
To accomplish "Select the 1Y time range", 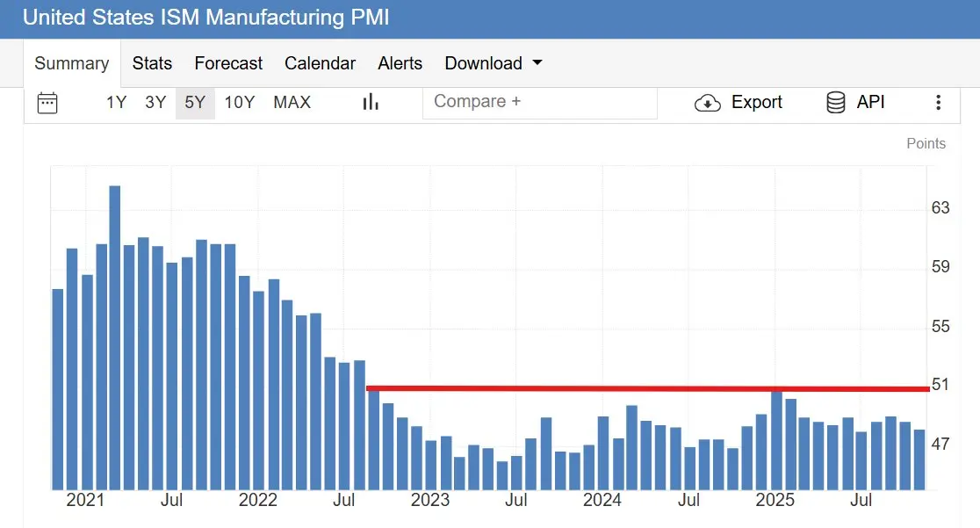I will click(x=116, y=102).
